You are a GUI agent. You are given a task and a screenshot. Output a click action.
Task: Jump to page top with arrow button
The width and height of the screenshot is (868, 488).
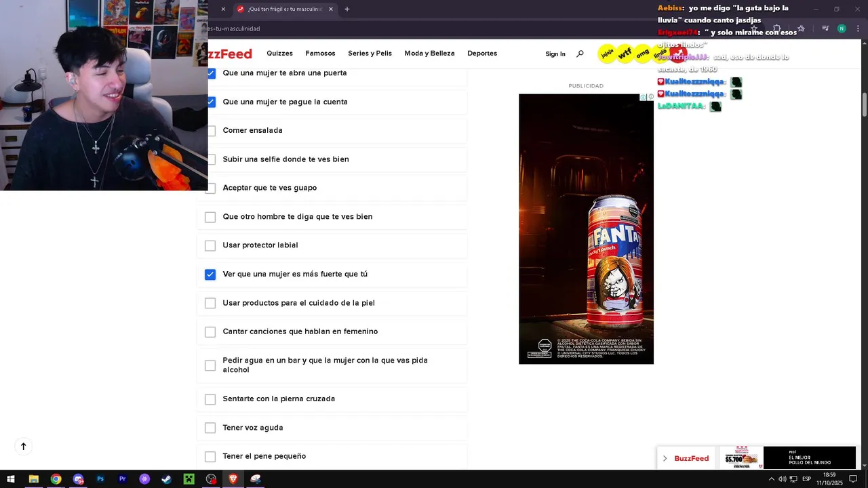point(23,447)
